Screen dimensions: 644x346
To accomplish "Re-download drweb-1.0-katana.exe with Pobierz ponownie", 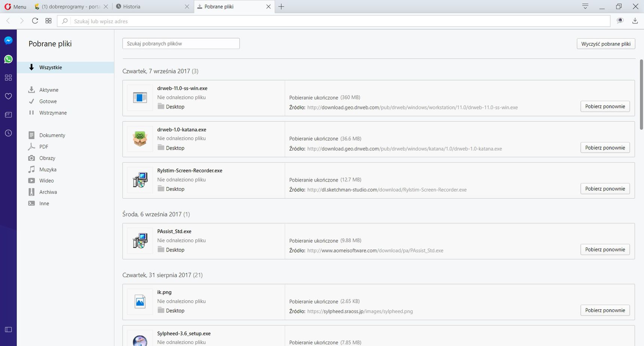I will (605, 148).
